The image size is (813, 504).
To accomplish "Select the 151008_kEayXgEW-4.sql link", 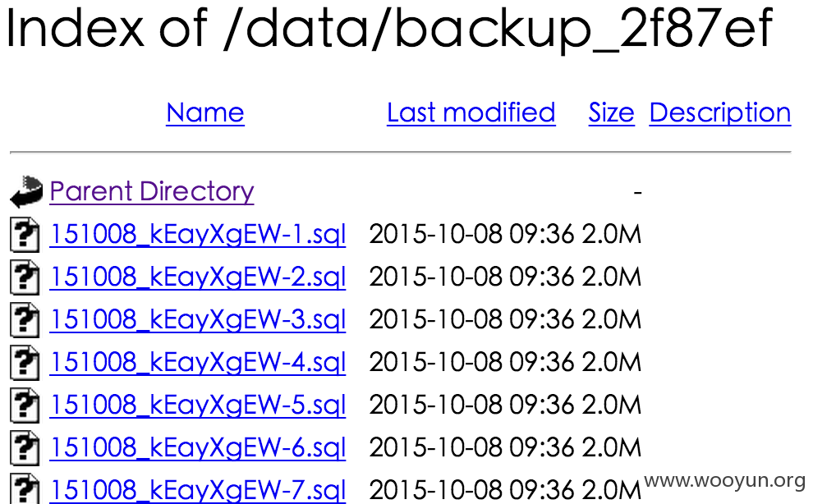I will pyautogui.click(x=198, y=363).
